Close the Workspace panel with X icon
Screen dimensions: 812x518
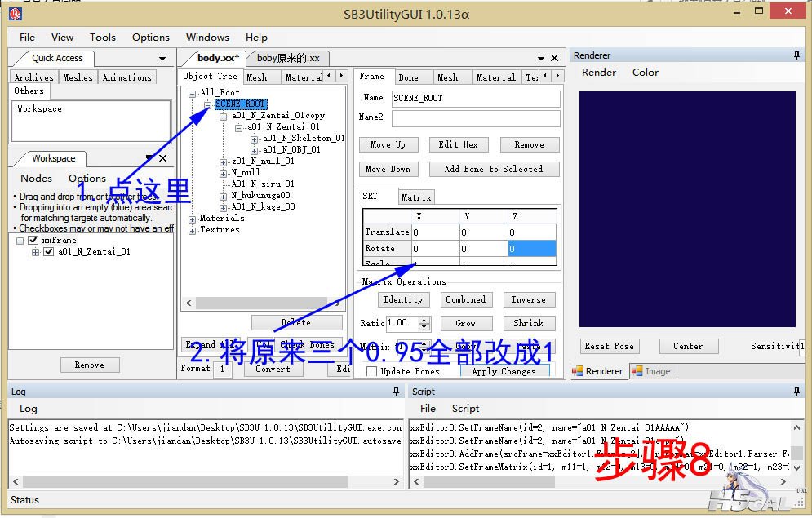point(162,158)
